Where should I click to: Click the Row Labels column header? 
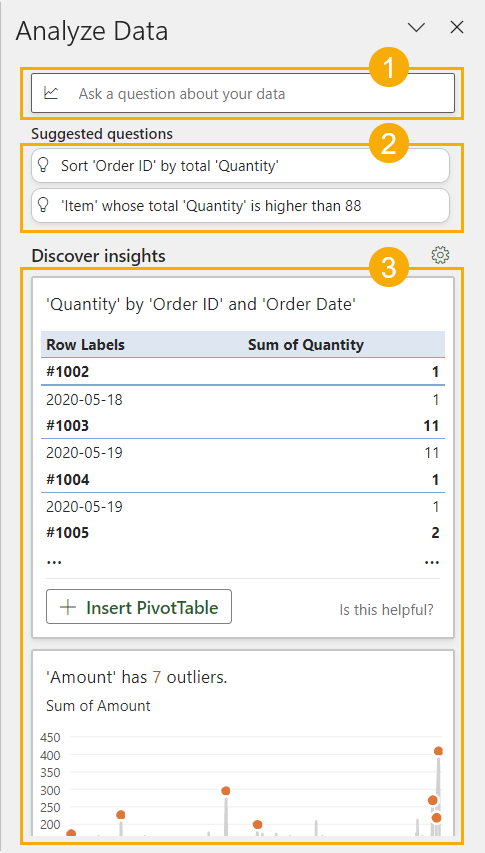(85, 344)
